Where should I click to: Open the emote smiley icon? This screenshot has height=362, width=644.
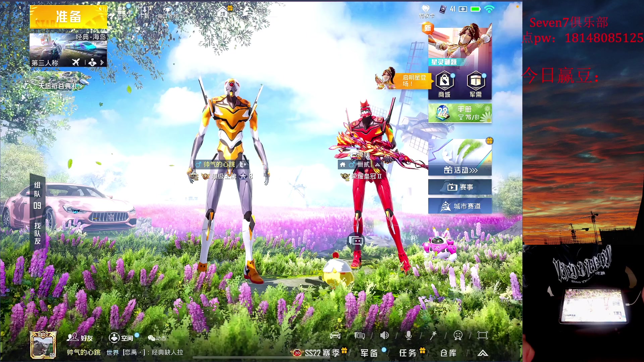click(x=458, y=335)
